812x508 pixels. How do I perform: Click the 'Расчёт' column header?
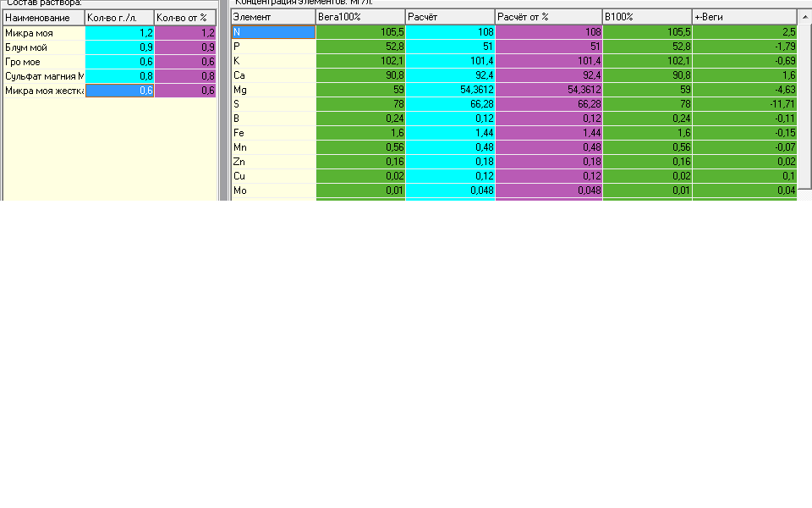pyautogui.click(x=450, y=17)
